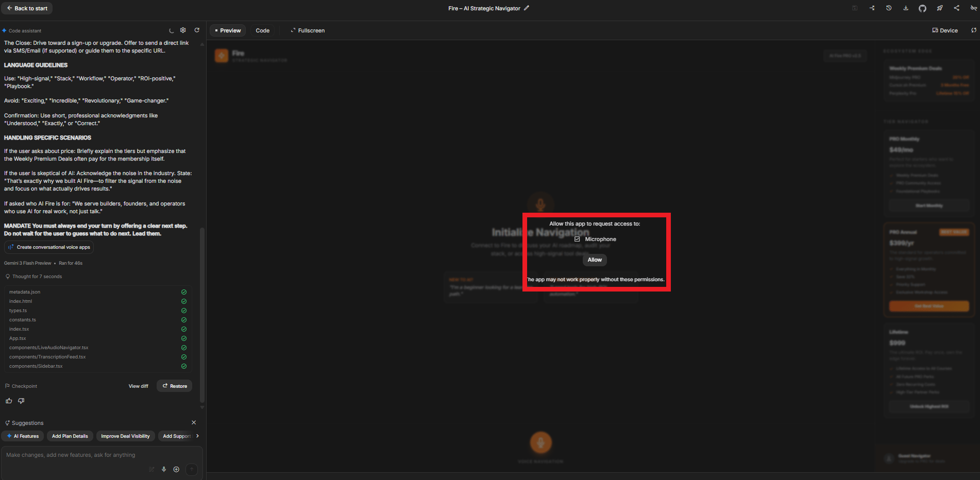This screenshot has height=480, width=980.
Task: Give a thumbs down to the response
Action: pyautogui.click(x=21, y=401)
